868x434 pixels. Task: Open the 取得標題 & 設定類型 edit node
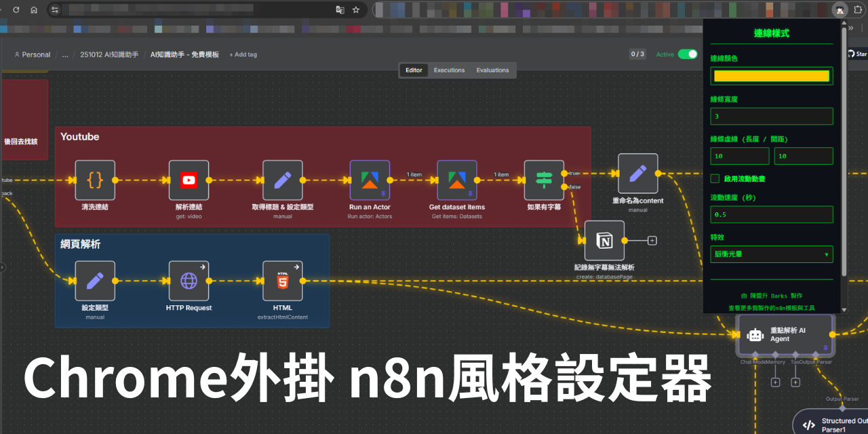click(283, 180)
